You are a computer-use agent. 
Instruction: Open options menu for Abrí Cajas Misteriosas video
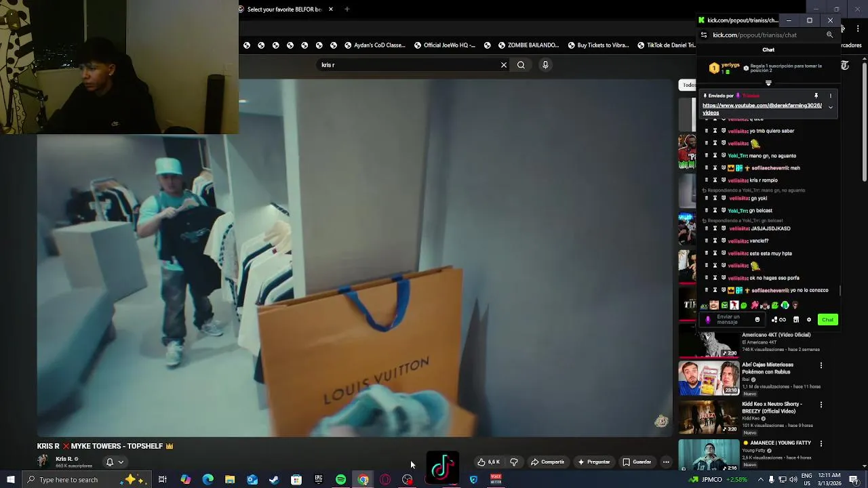(x=821, y=365)
